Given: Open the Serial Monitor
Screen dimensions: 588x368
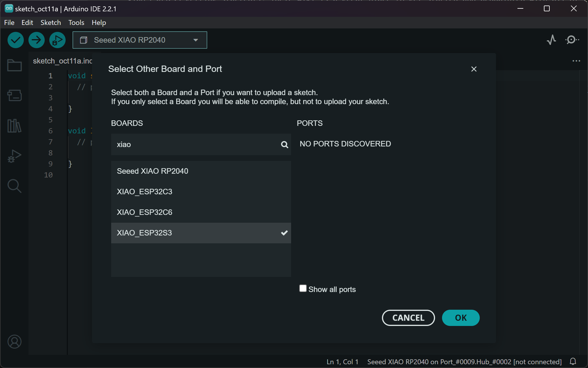Looking at the screenshot, I should tap(572, 40).
